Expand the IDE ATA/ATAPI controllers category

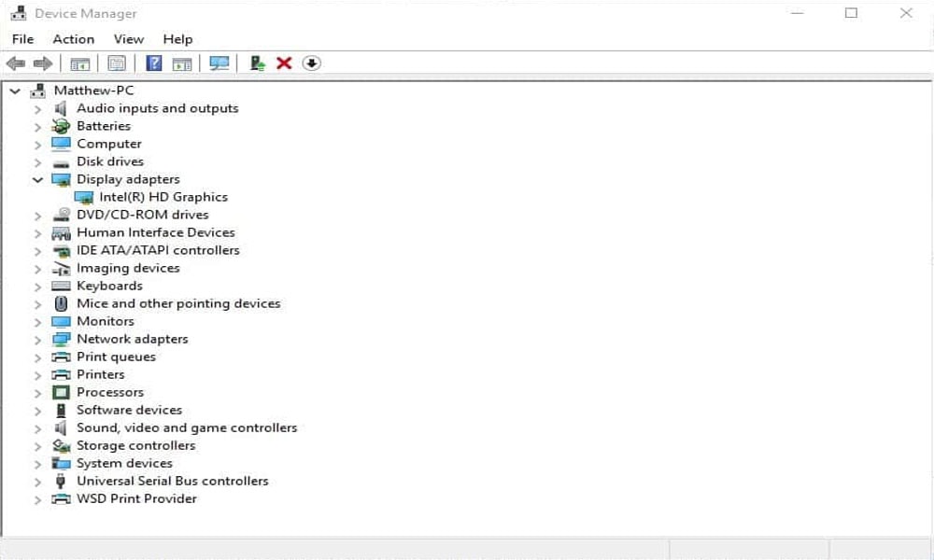coord(37,251)
